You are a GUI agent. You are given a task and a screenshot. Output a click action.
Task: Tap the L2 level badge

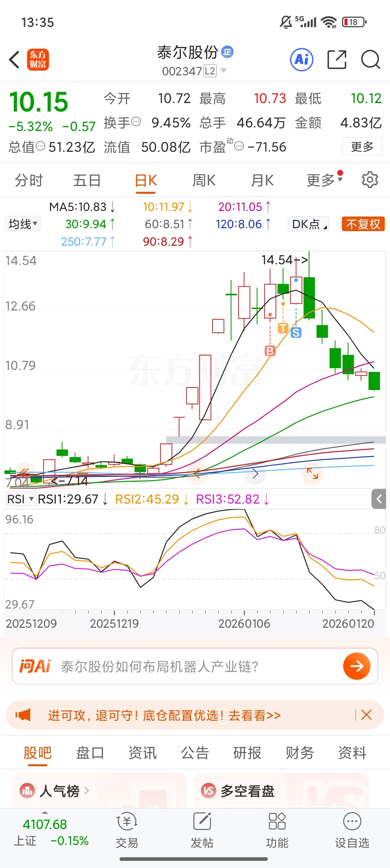210,71
